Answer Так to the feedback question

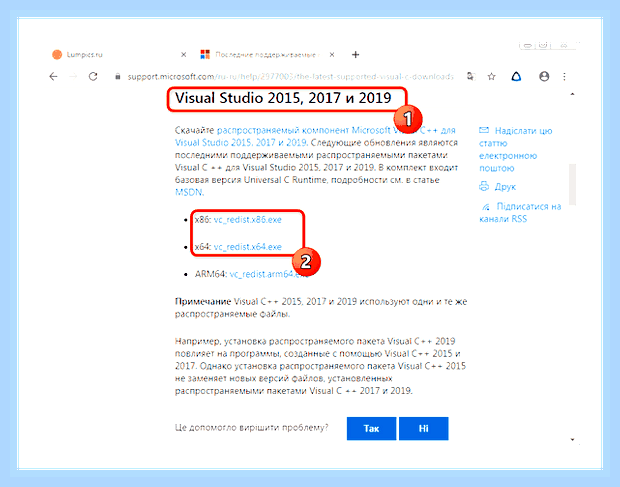(371, 428)
